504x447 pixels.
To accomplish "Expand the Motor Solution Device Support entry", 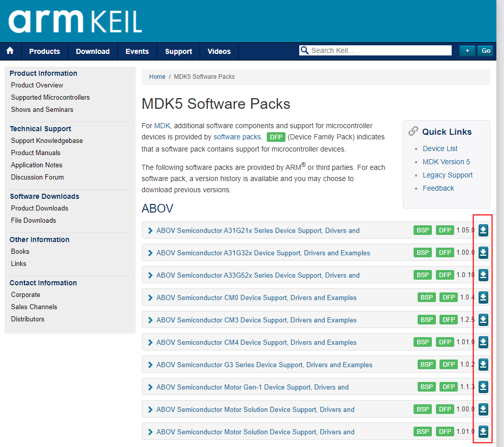I will click(150, 409).
